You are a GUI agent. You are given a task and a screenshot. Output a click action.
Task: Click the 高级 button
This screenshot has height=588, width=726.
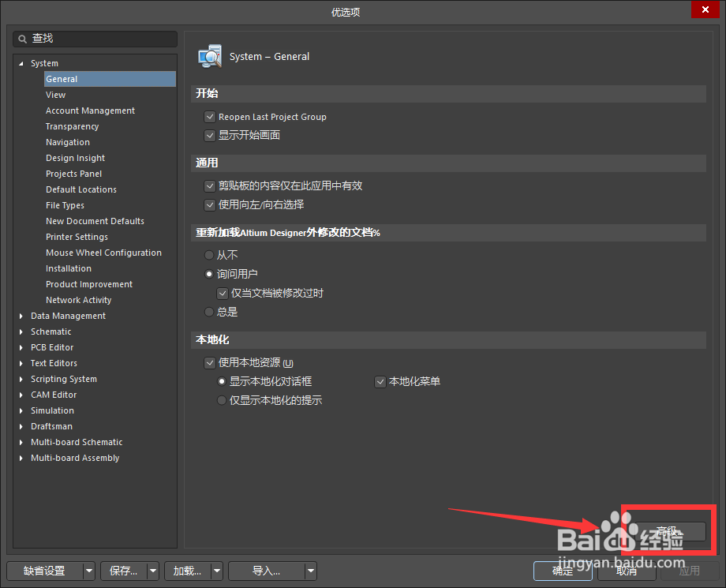668,531
